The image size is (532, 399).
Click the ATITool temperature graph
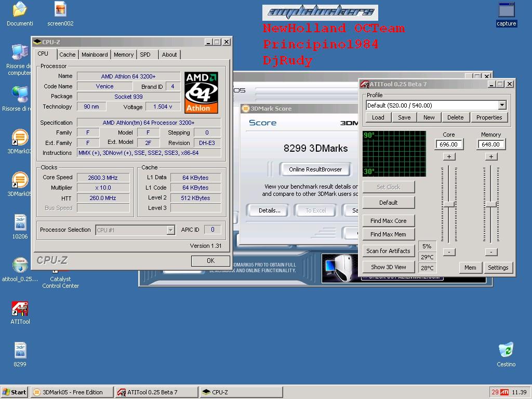click(x=394, y=154)
